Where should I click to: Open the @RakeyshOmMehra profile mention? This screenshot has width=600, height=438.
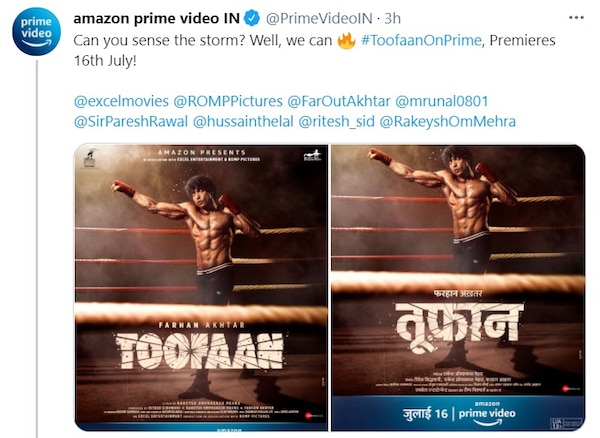447,122
